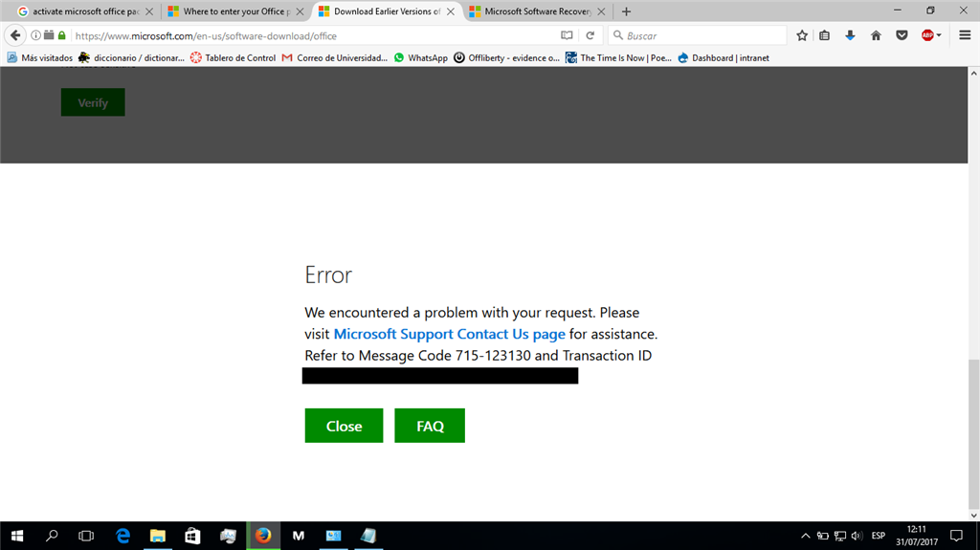Click the 'Error' heading text

[x=328, y=275]
